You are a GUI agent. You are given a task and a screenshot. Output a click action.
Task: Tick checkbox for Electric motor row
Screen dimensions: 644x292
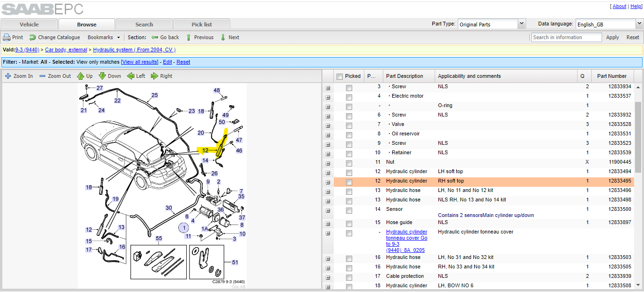[349, 97]
